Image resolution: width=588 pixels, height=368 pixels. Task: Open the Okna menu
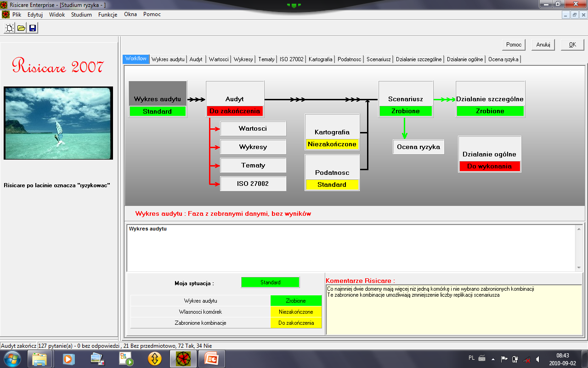click(x=130, y=14)
